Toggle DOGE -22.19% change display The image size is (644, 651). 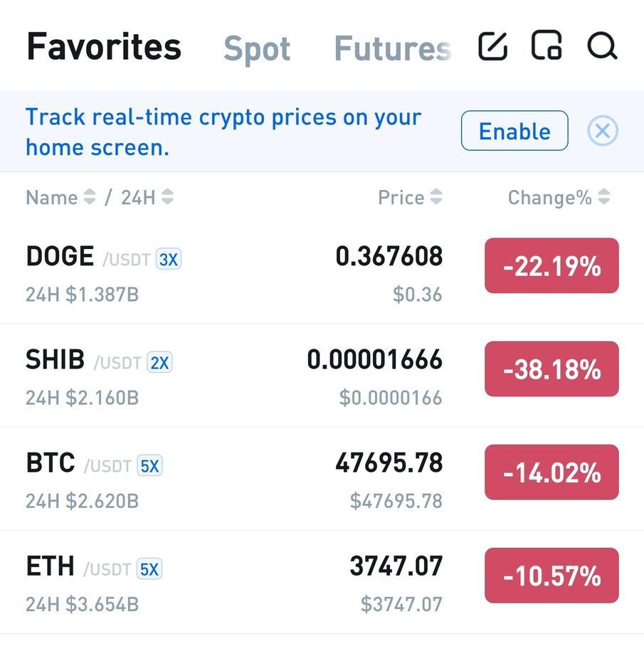click(x=551, y=265)
